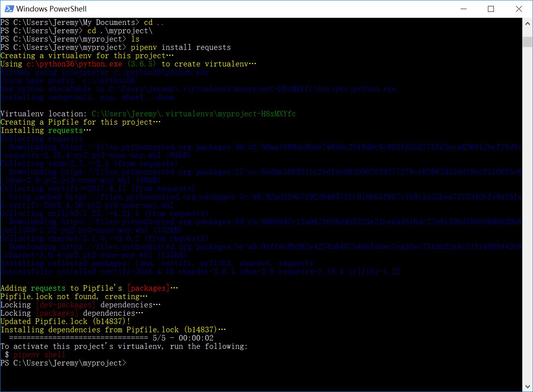Click the 'Collecting requests' dim line

(x=42, y=139)
